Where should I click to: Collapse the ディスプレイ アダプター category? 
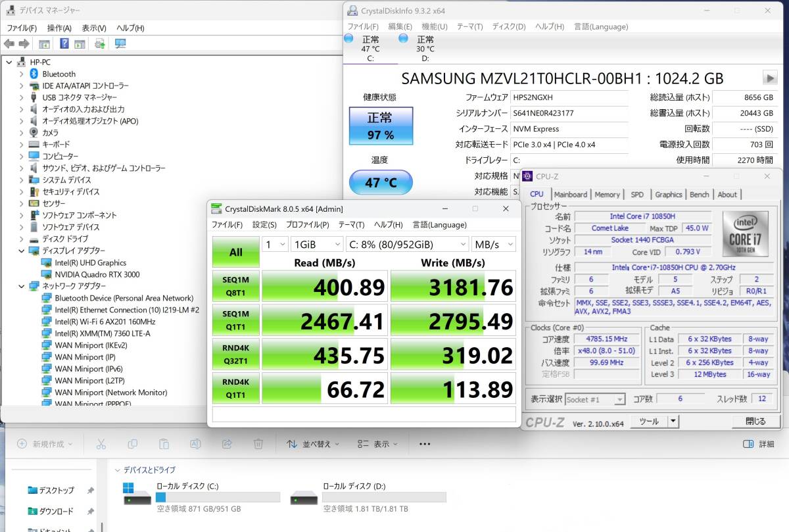pos(21,251)
